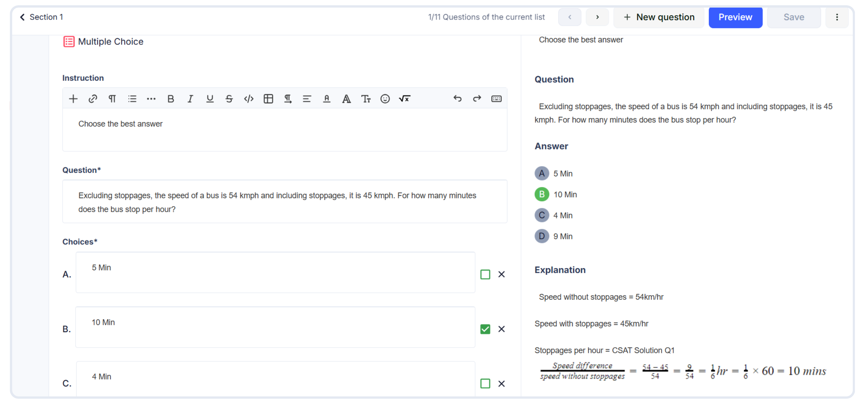Insert a table with the table icon
This screenshot has height=404, width=868.
click(268, 99)
